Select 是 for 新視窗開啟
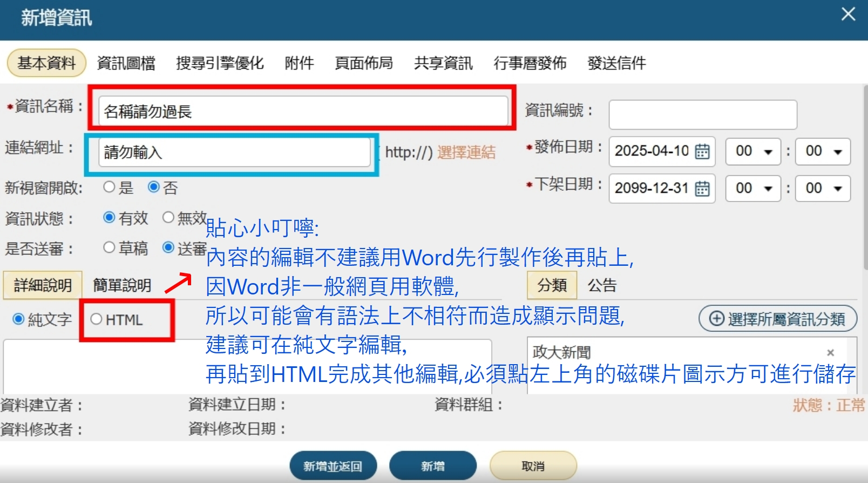 [110, 187]
